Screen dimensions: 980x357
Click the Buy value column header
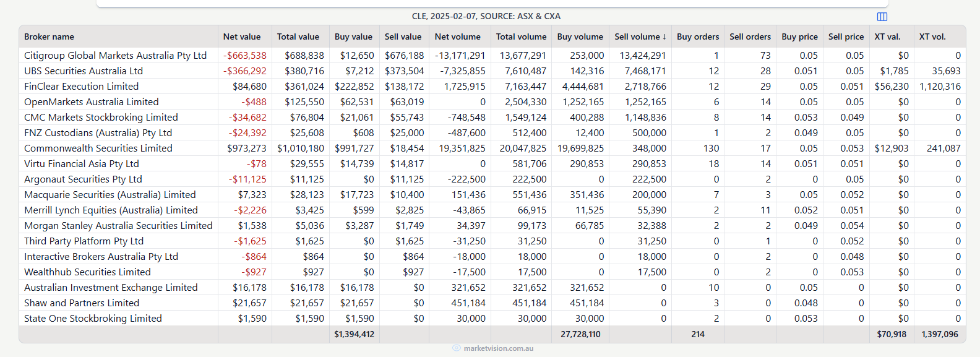354,37
